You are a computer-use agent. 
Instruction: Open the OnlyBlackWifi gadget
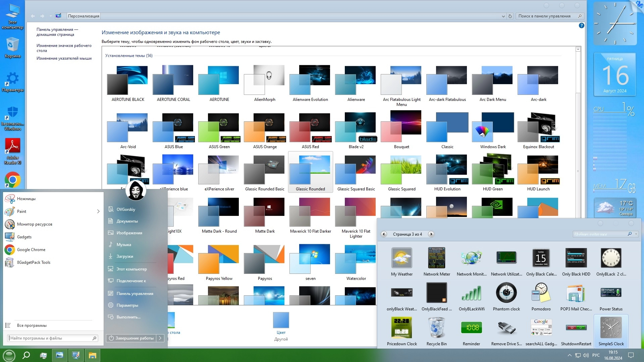click(x=471, y=293)
